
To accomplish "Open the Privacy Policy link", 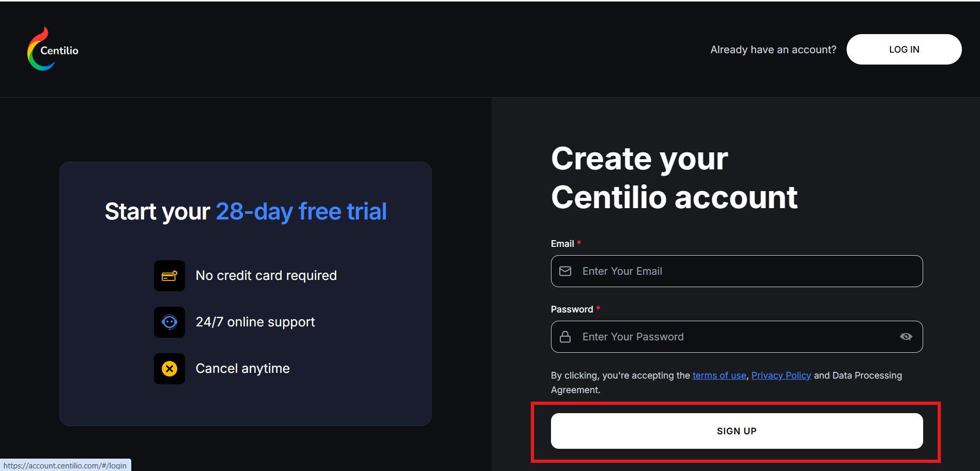I will click(x=781, y=375).
